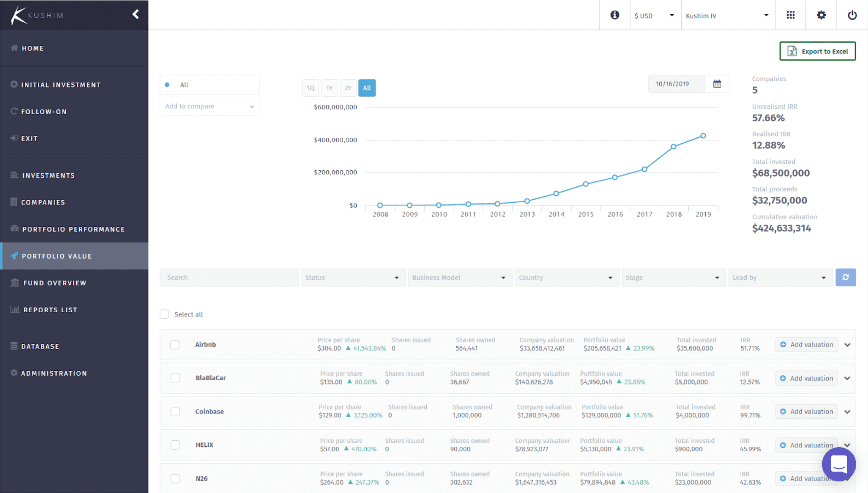The image size is (868, 493).
Task: Open the Status filter dropdown
Action: pyautogui.click(x=353, y=278)
